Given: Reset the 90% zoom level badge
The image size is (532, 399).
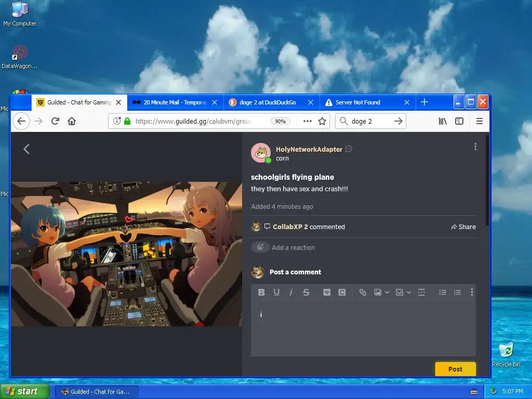Looking at the screenshot, I should coord(280,121).
